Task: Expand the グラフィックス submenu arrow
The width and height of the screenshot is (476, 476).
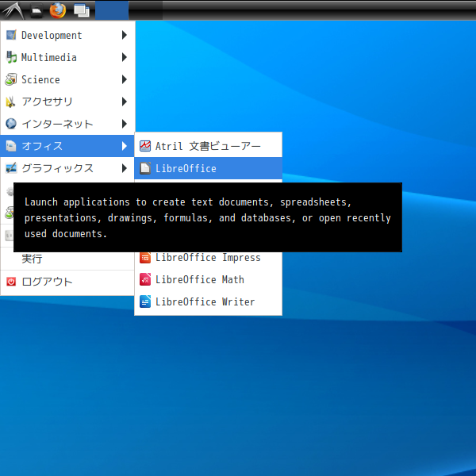Action: 125,168
